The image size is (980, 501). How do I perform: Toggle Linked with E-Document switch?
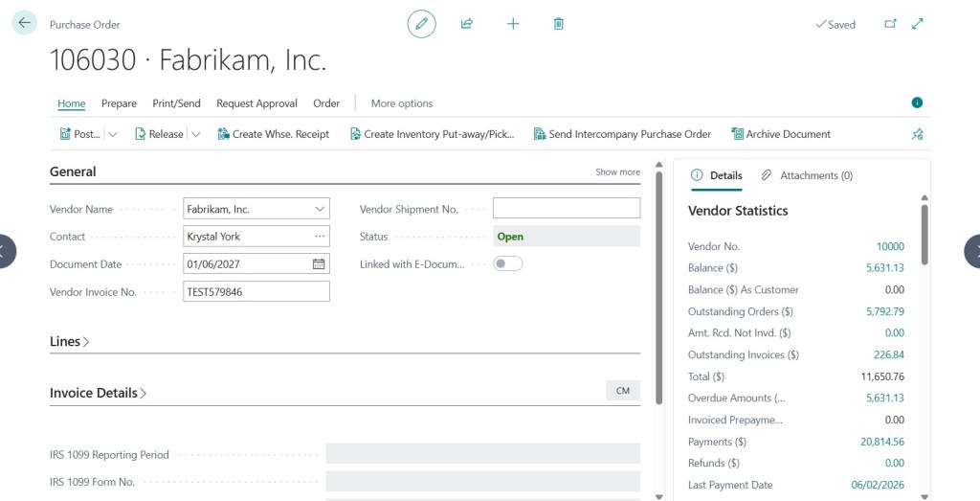point(507,264)
